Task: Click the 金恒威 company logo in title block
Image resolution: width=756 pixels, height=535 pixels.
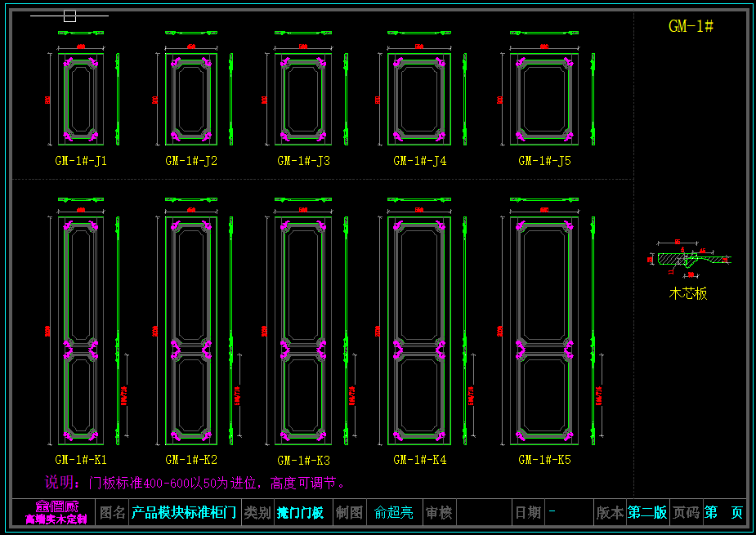Action: click(55, 512)
